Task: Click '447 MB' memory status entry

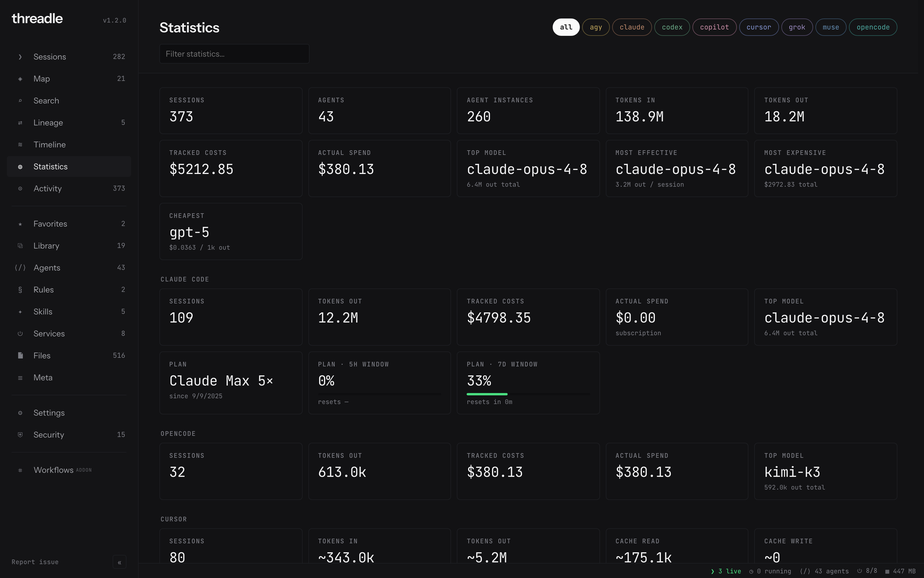Action: (900, 571)
